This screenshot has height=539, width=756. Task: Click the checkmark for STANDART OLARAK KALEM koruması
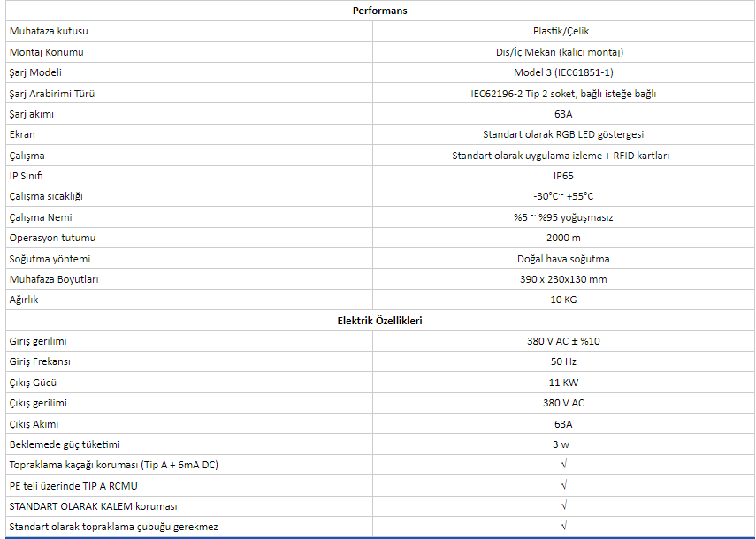point(563,506)
